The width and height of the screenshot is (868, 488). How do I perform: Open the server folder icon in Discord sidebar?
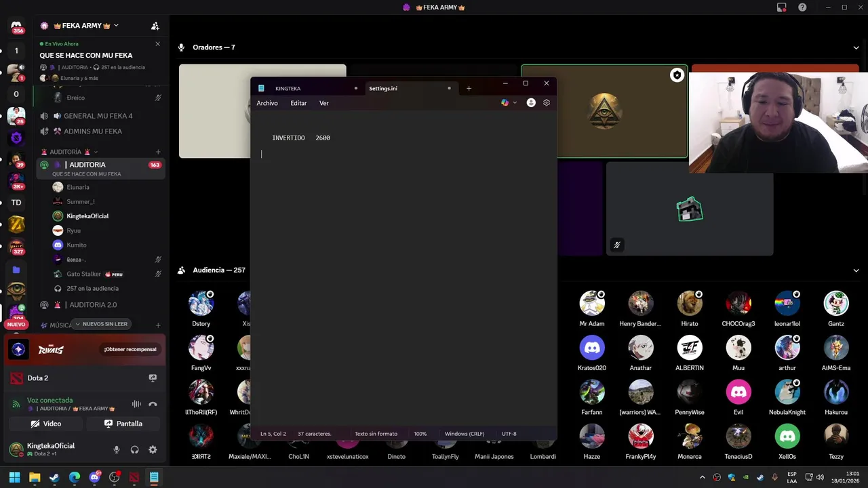(16, 269)
